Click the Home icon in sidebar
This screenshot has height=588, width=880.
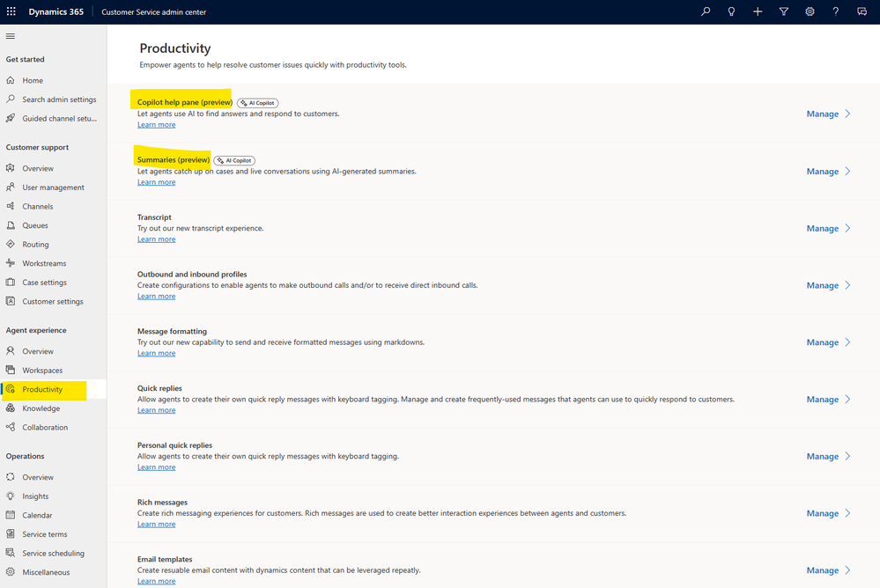pyautogui.click(x=10, y=80)
